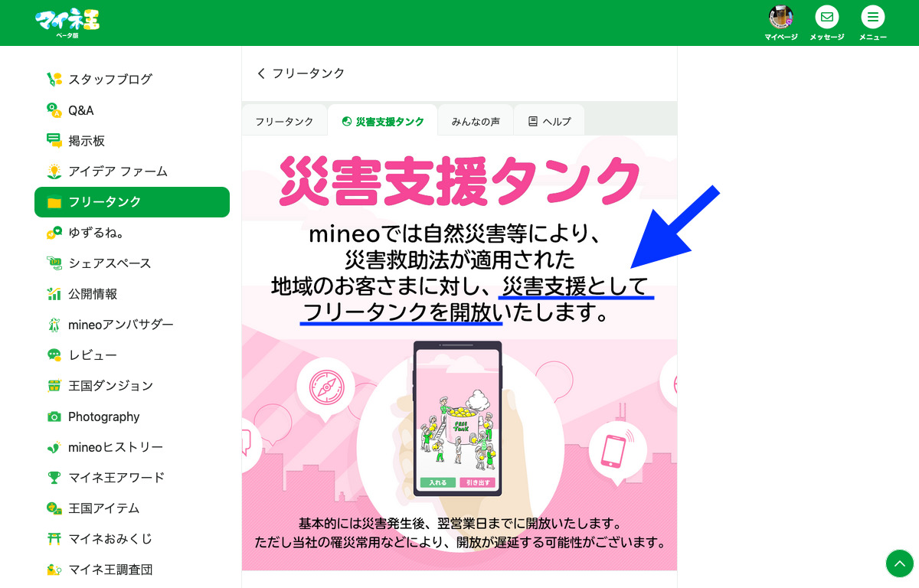Open the マイページ profile avatar
This screenshot has width=919, height=588.
click(x=781, y=17)
